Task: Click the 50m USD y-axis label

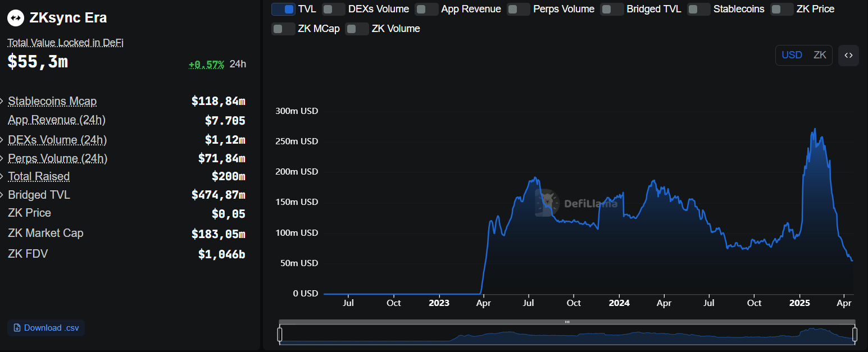Action: point(299,263)
